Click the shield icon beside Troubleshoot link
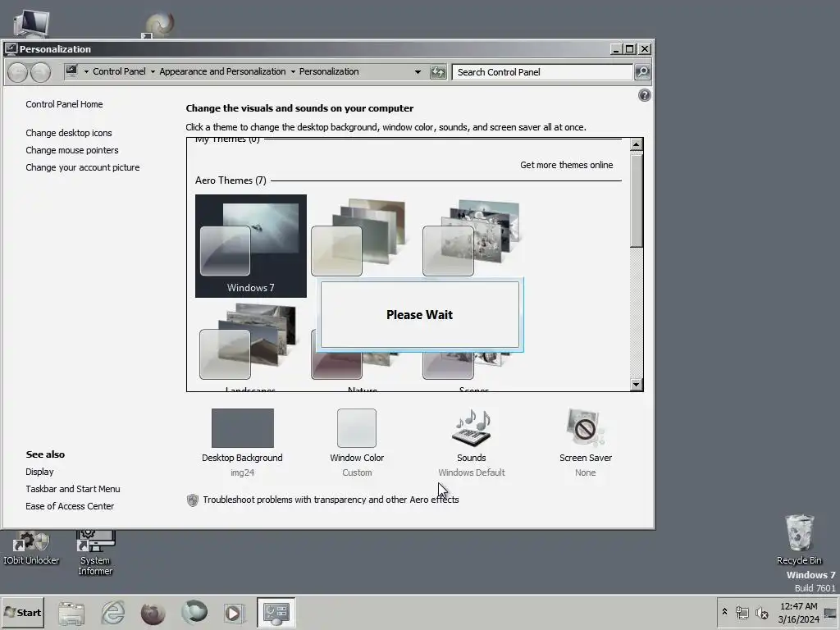840x630 pixels. 192,500
